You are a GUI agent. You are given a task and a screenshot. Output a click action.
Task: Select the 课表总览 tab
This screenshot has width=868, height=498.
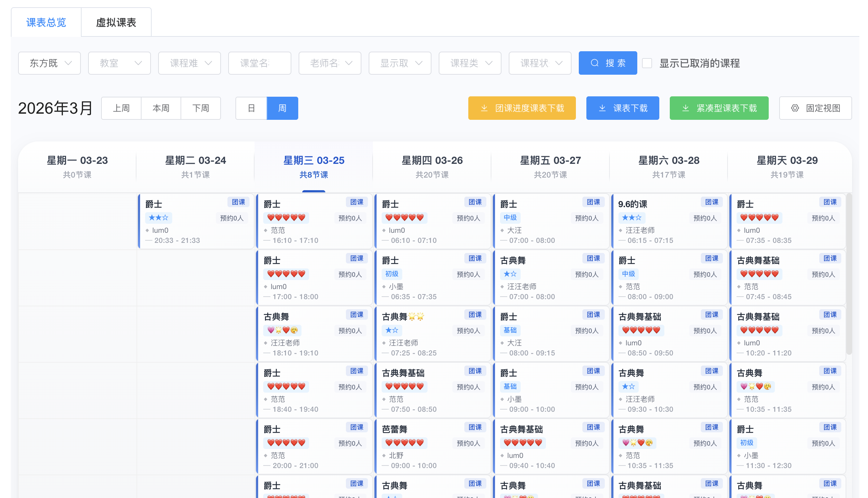click(46, 22)
